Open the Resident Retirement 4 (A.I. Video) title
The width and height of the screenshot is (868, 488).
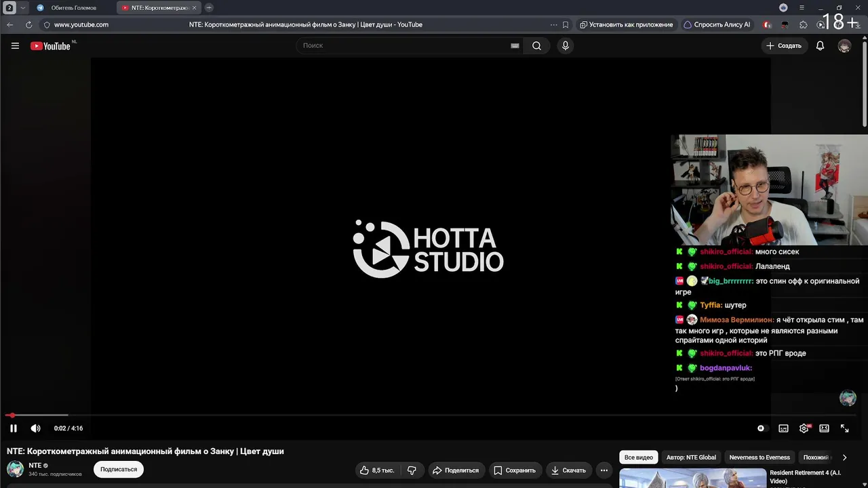(805, 476)
